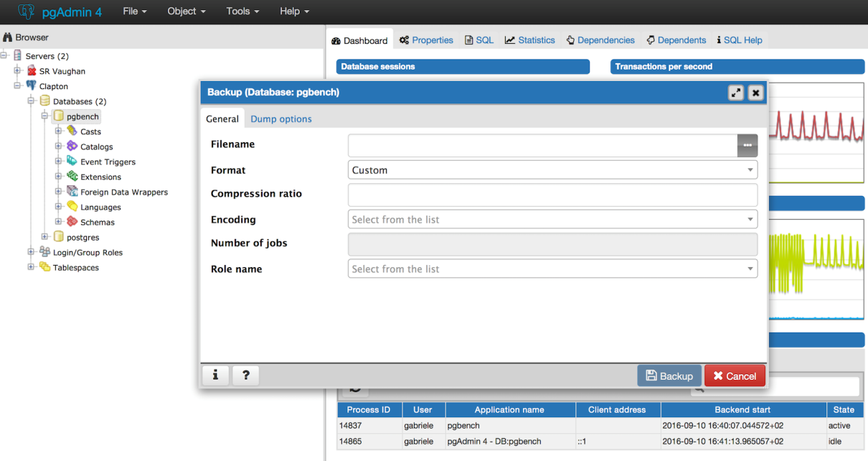This screenshot has width=868, height=461.
Task: Cancel the backup dialog
Action: [x=735, y=376]
